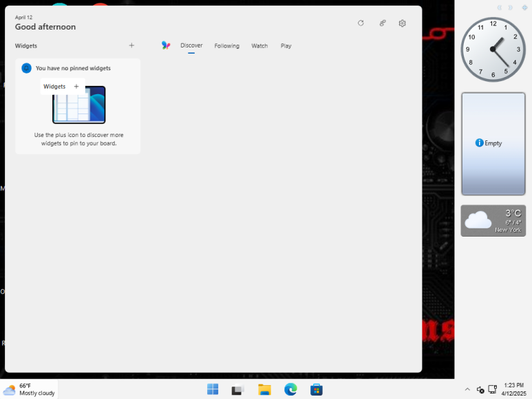
Task: Click the 3°C temperature in the weather gadget
Action: (x=513, y=213)
